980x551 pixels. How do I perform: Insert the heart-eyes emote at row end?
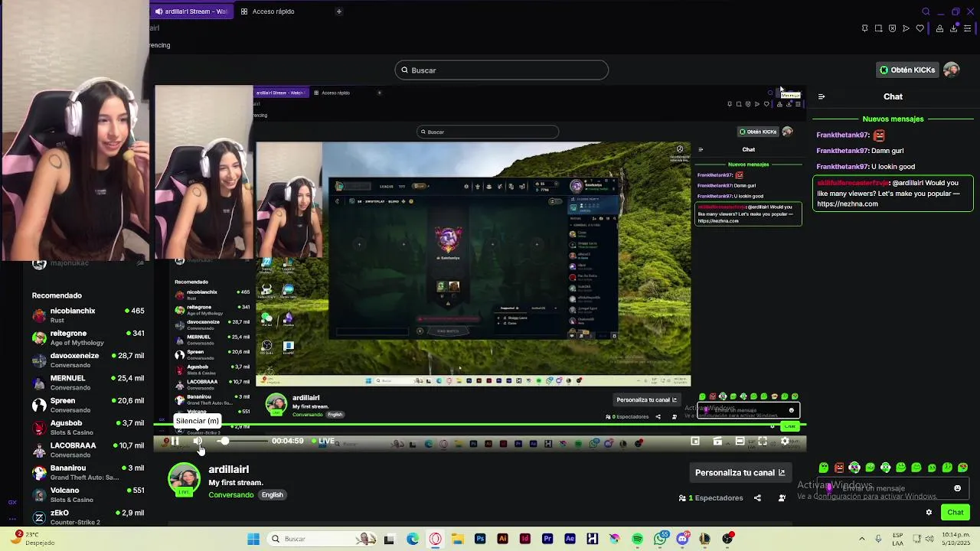[x=963, y=468]
